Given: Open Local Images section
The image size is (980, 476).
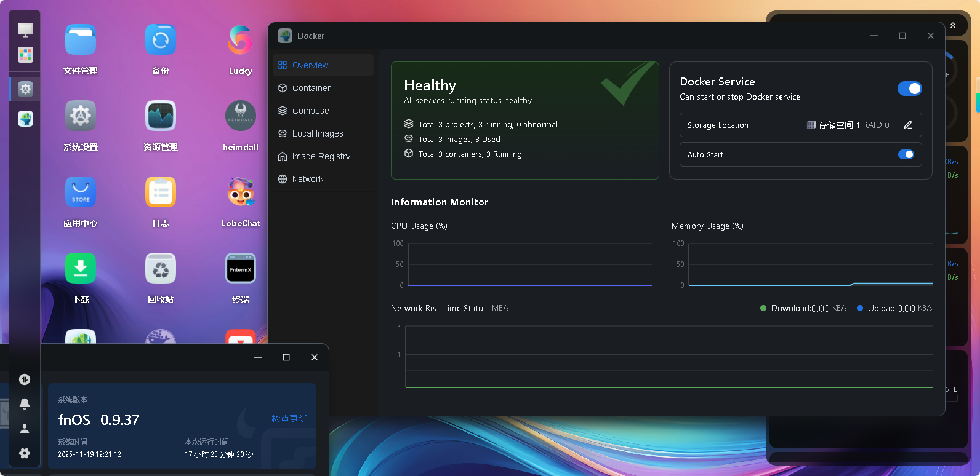Looking at the screenshot, I should click(x=318, y=133).
